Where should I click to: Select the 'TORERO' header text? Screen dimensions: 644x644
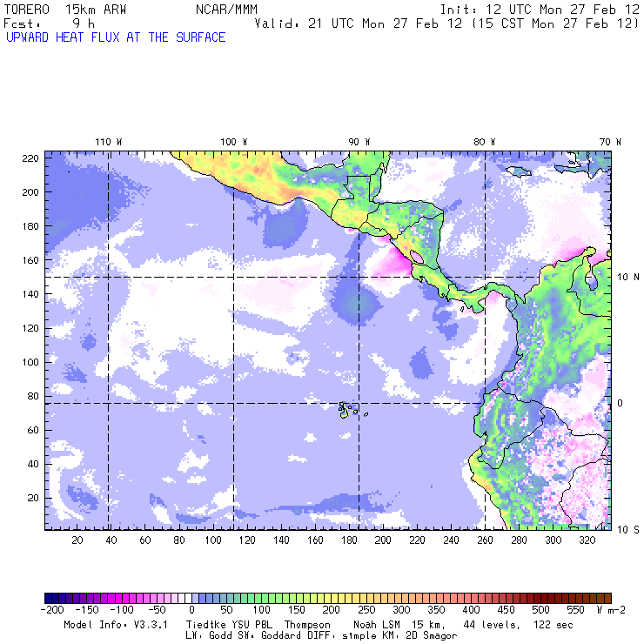click(27, 10)
